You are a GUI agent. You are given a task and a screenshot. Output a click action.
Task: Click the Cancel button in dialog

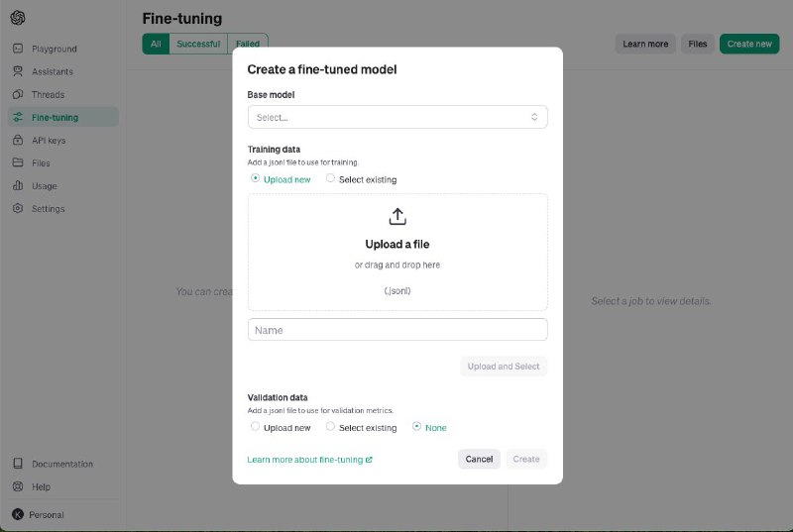coord(479,459)
